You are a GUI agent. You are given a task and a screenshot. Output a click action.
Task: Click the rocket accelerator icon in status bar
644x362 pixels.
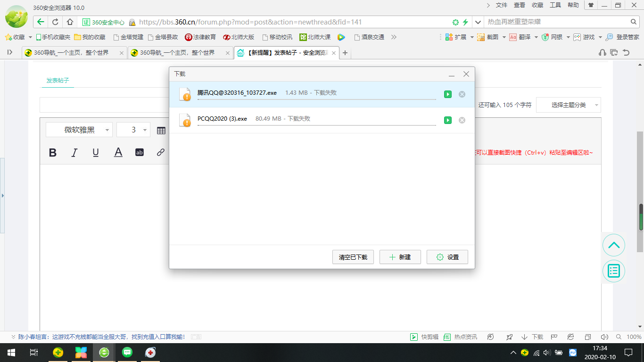click(x=509, y=337)
